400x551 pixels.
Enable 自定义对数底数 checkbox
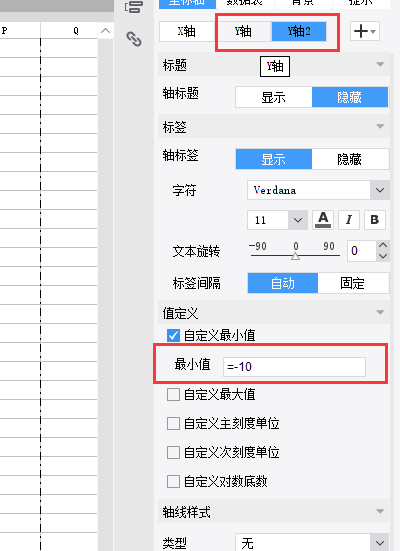[173, 481]
